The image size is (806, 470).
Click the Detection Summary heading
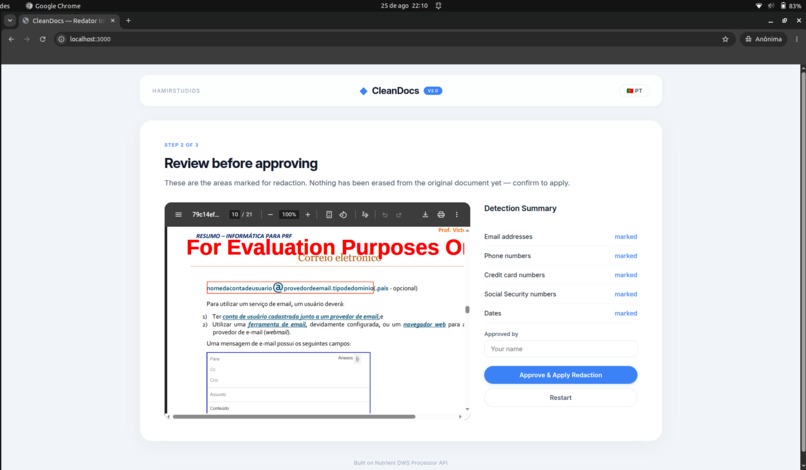tap(520, 208)
